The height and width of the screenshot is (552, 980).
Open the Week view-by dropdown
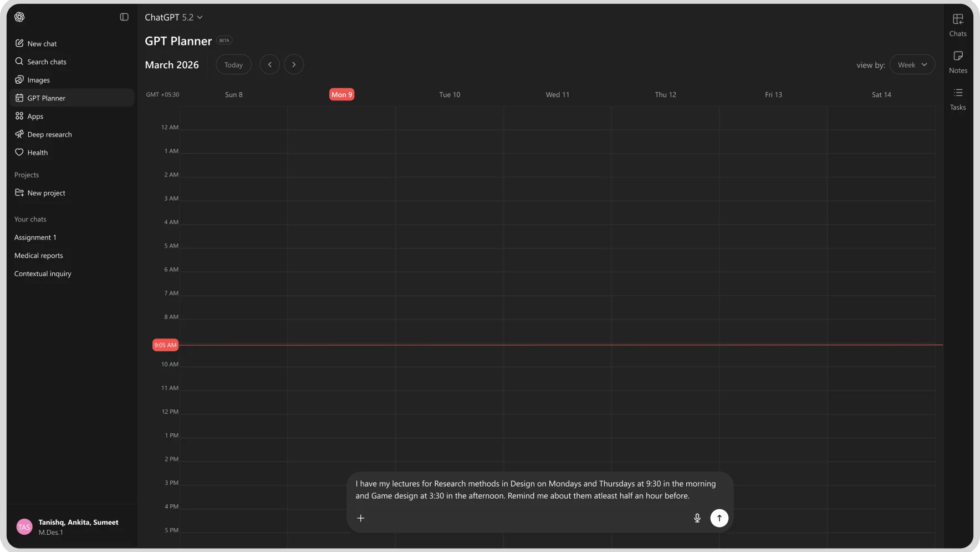(x=912, y=65)
